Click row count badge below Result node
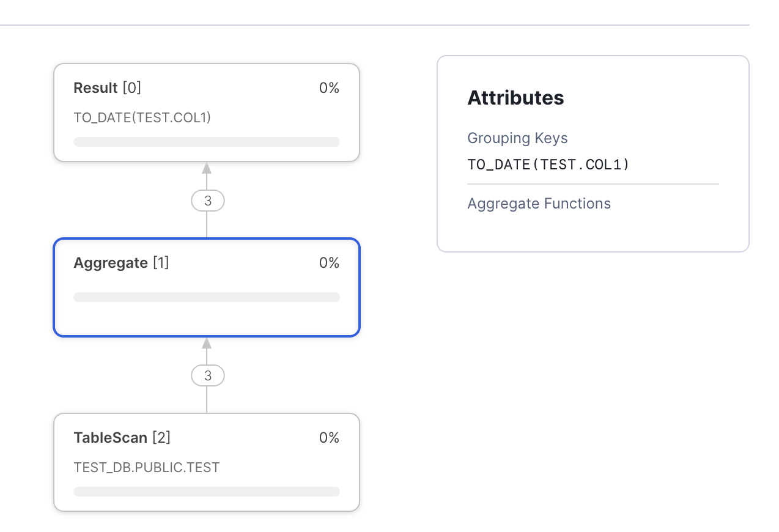 tap(207, 201)
